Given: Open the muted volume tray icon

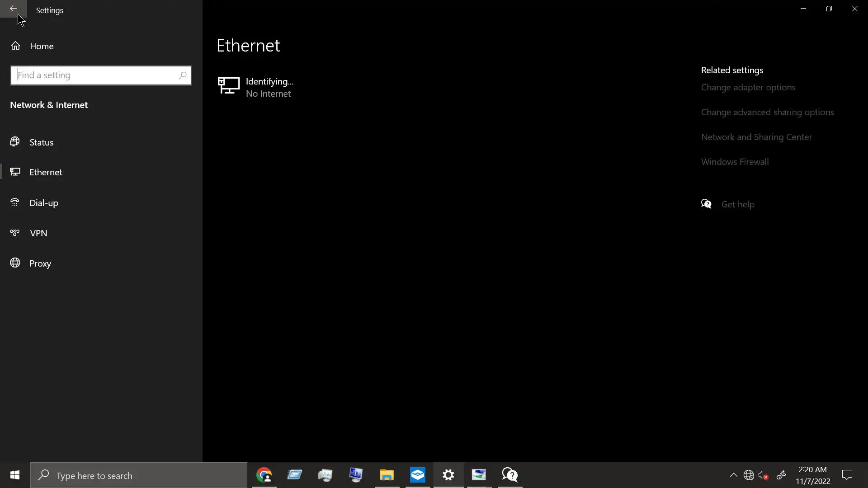Looking at the screenshot, I should pyautogui.click(x=764, y=475).
